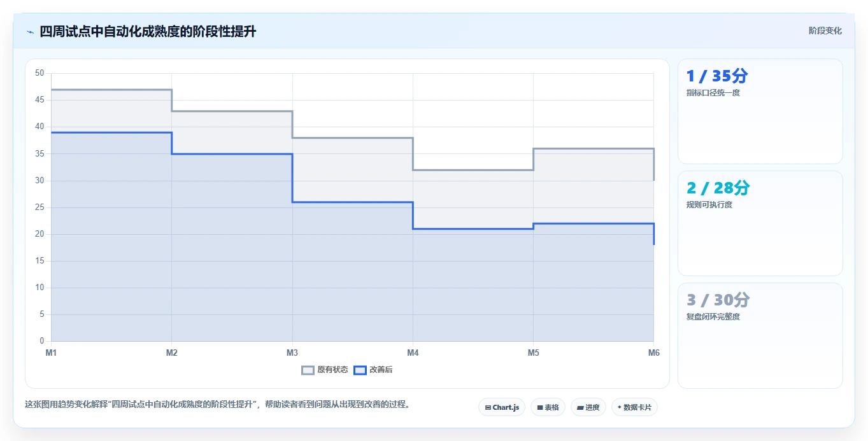Click the M2 x-axis label
This screenshot has height=441, width=868.
[171, 353]
